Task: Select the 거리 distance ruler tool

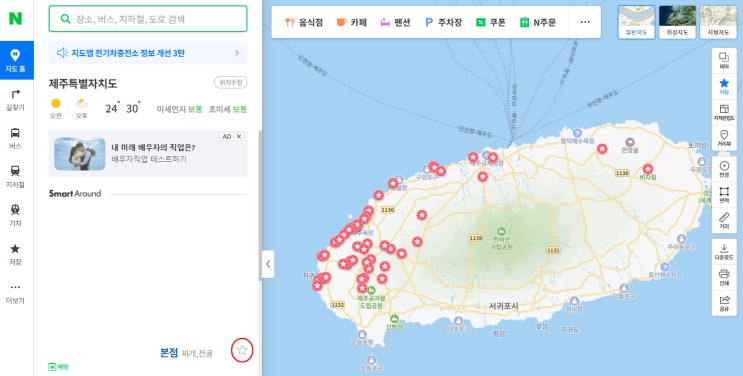Action: tap(724, 220)
